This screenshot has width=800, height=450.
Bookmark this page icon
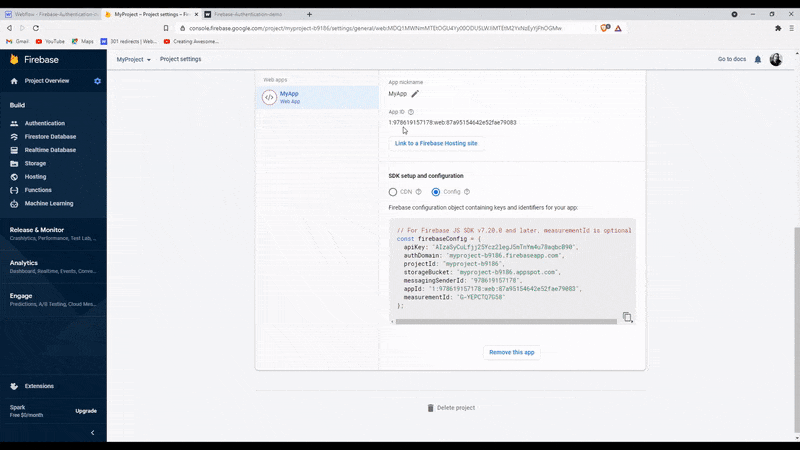pos(166,28)
